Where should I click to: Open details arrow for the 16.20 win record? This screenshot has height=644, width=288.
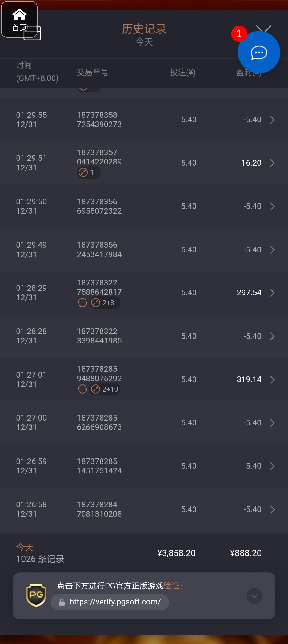pyautogui.click(x=272, y=163)
